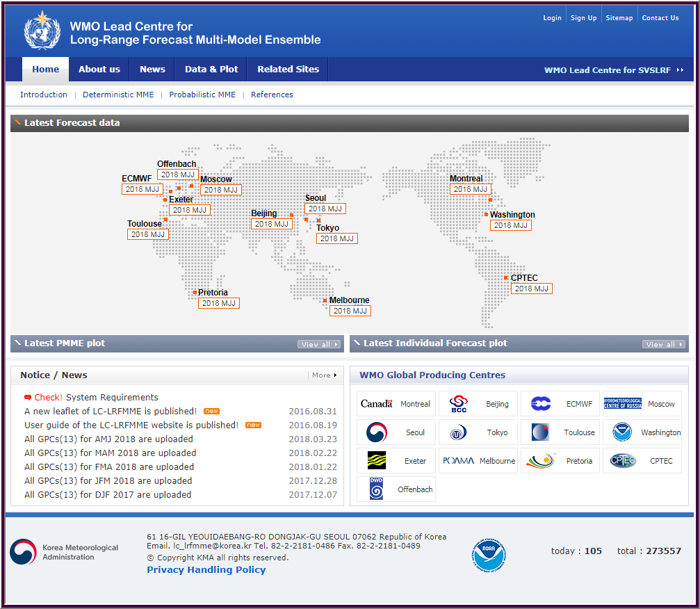This screenshot has width=700, height=609.
Task: Open Seoul's 2018 MJJ forecast on the map
Action: tap(325, 208)
